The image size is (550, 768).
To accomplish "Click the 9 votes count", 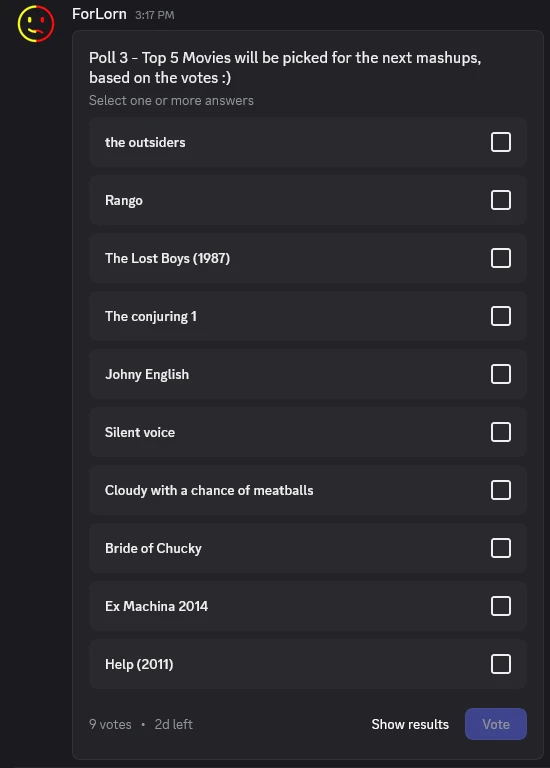I will [110, 724].
